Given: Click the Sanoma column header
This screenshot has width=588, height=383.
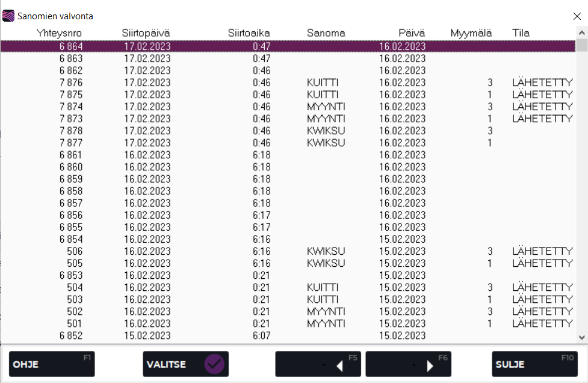Looking at the screenshot, I should [326, 33].
